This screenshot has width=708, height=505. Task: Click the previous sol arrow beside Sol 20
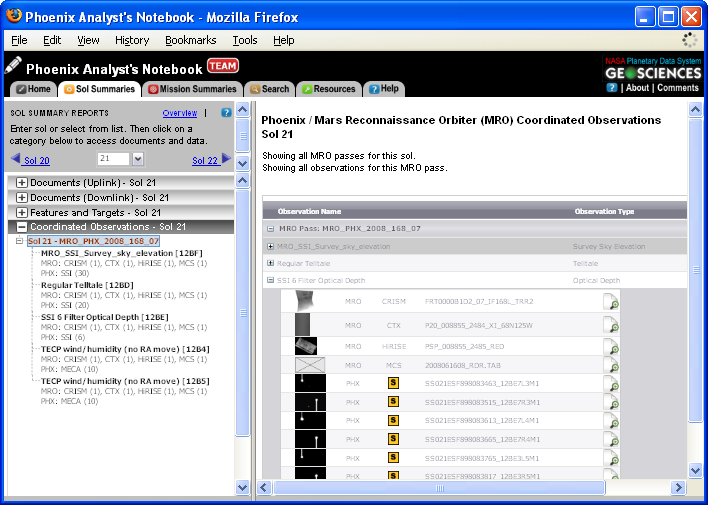pyautogui.click(x=15, y=159)
